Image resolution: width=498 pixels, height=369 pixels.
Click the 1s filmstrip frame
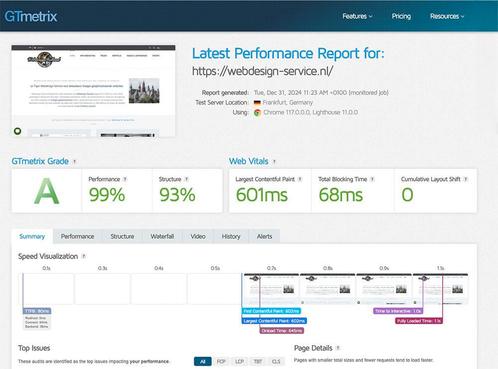point(440,289)
